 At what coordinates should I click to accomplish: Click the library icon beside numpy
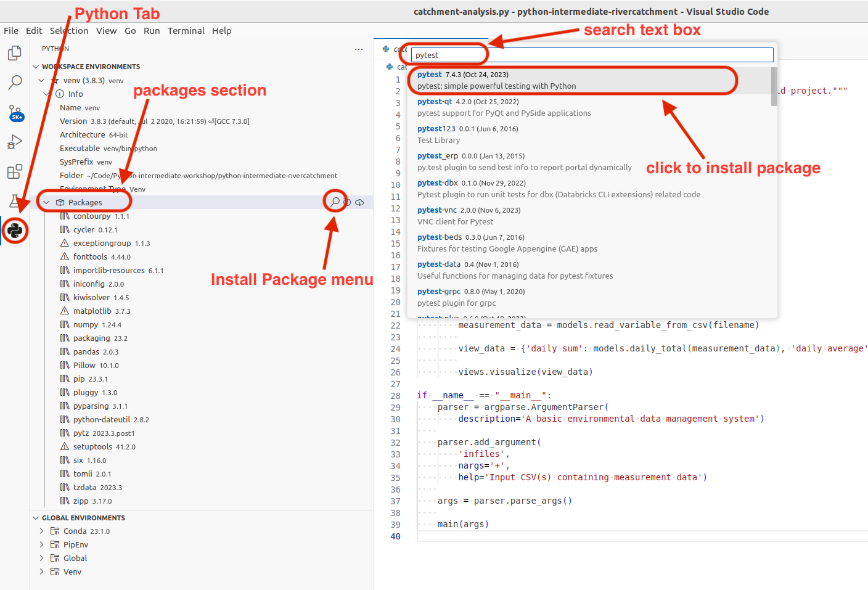click(x=65, y=324)
